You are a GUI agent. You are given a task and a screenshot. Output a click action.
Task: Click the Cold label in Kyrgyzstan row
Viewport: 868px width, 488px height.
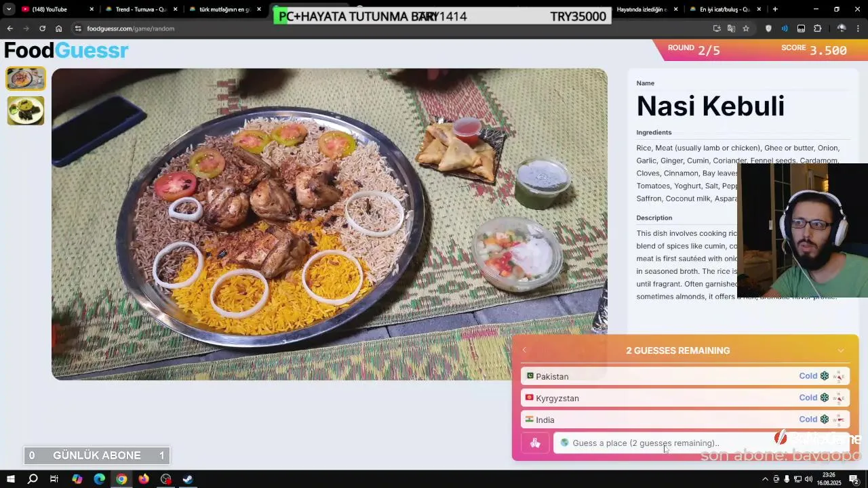(x=808, y=398)
